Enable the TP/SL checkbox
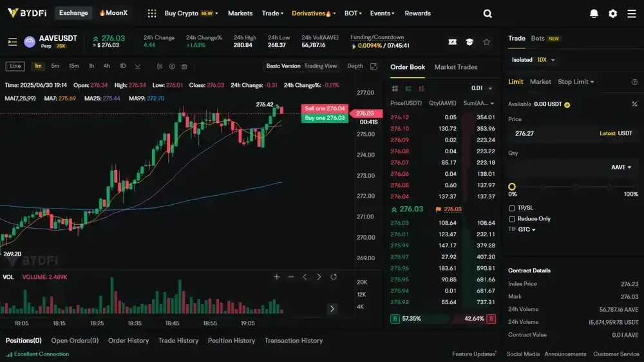The width and height of the screenshot is (644, 362). pos(512,208)
